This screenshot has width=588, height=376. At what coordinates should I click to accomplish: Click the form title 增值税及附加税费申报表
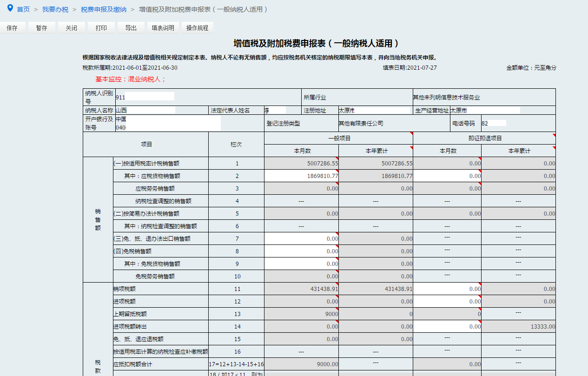tap(316, 44)
